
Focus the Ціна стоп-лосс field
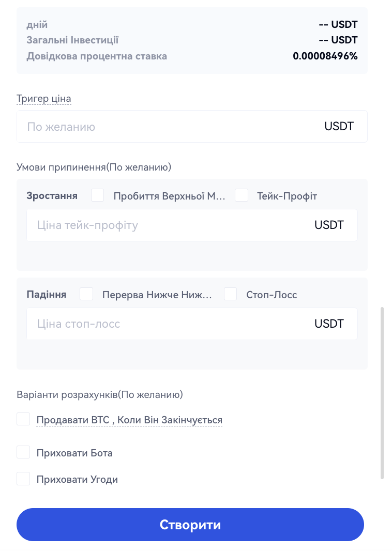coord(165,324)
